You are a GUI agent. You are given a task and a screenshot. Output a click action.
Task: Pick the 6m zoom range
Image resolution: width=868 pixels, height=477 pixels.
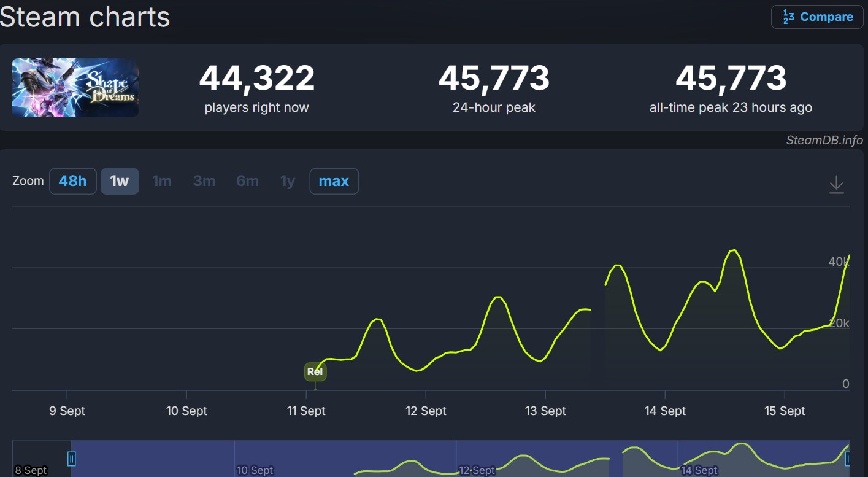point(247,181)
